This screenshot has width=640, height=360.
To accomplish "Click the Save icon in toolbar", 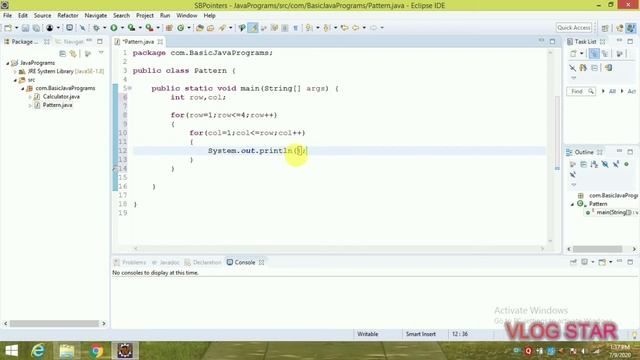I will click(25, 28).
